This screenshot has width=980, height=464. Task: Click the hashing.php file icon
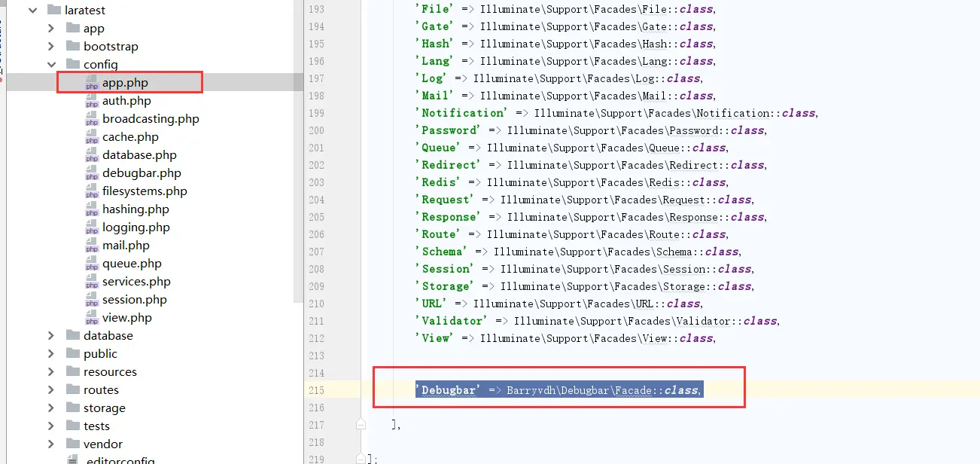click(x=92, y=209)
